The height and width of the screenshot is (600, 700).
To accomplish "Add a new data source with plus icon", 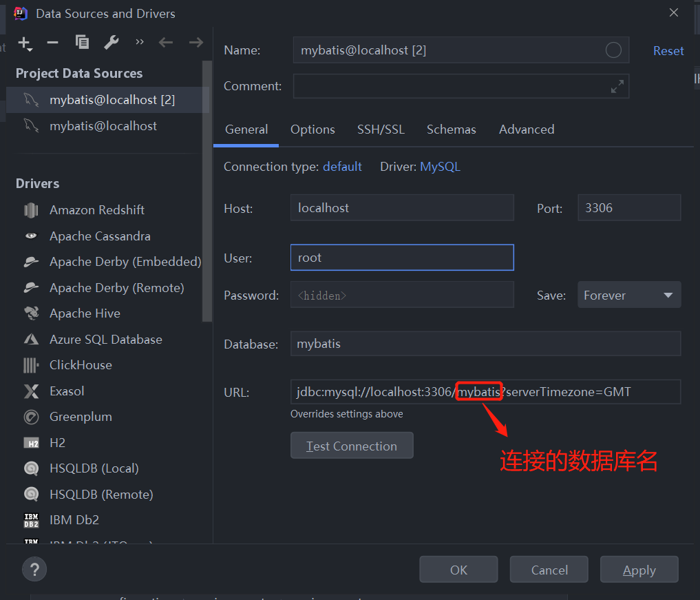I will pyautogui.click(x=25, y=43).
